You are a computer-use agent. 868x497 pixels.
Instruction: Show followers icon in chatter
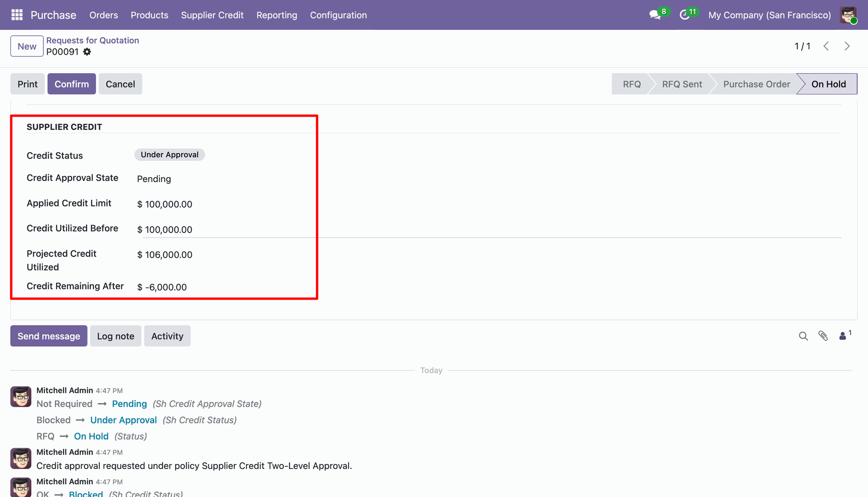844,335
